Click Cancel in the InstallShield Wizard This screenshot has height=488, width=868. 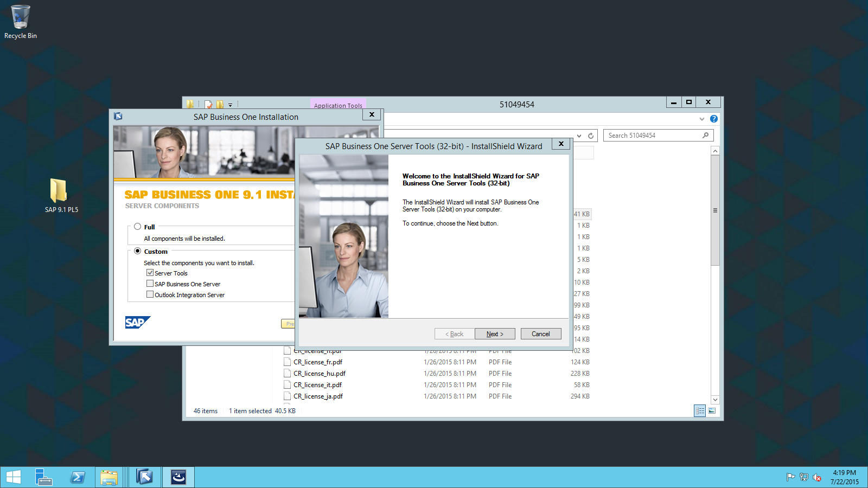(x=541, y=334)
